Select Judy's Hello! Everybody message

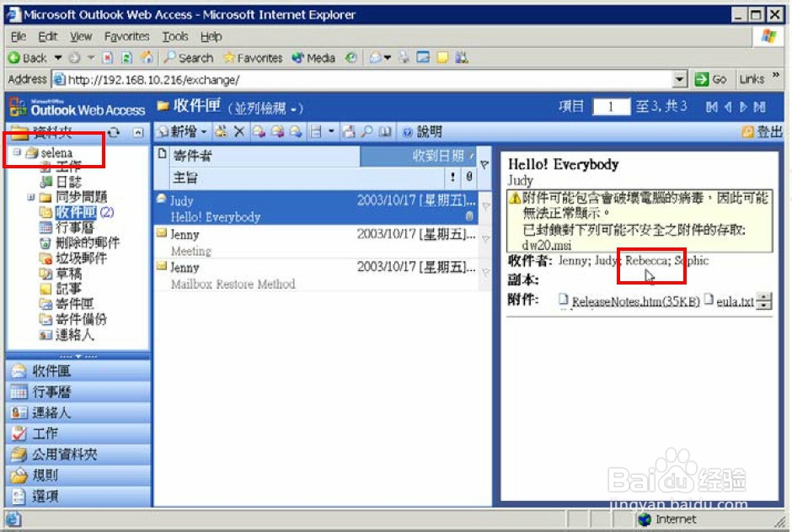(316, 209)
